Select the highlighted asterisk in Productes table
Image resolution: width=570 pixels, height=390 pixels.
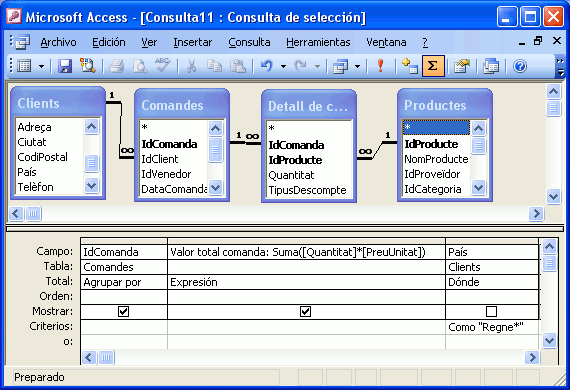pyautogui.click(x=436, y=128)
